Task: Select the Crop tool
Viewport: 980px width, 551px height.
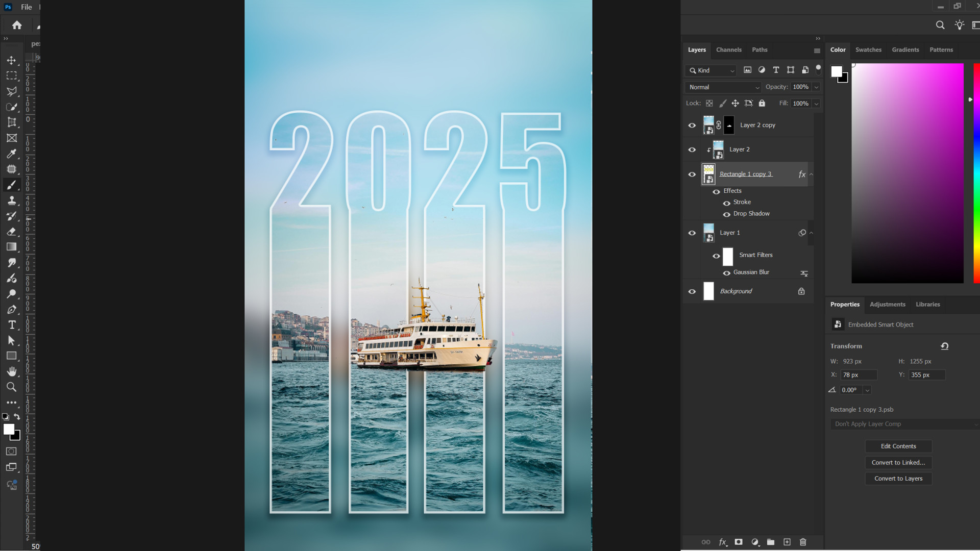Action: [11, 122]
